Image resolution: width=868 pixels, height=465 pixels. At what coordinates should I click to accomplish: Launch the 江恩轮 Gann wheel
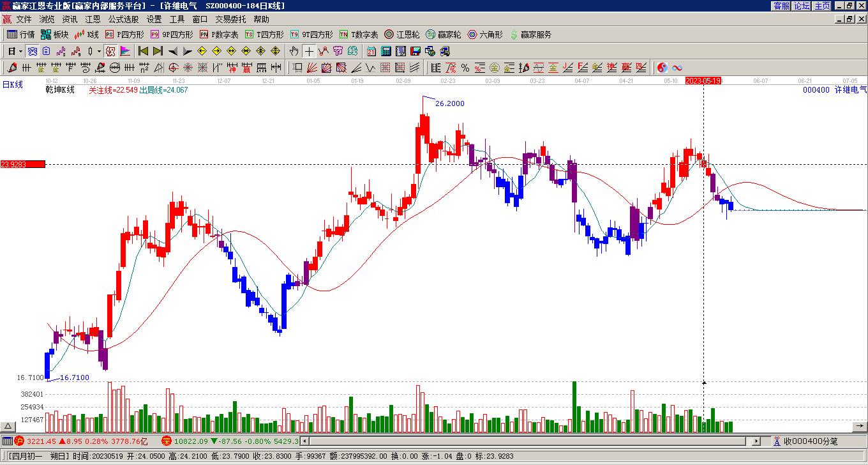402,34
